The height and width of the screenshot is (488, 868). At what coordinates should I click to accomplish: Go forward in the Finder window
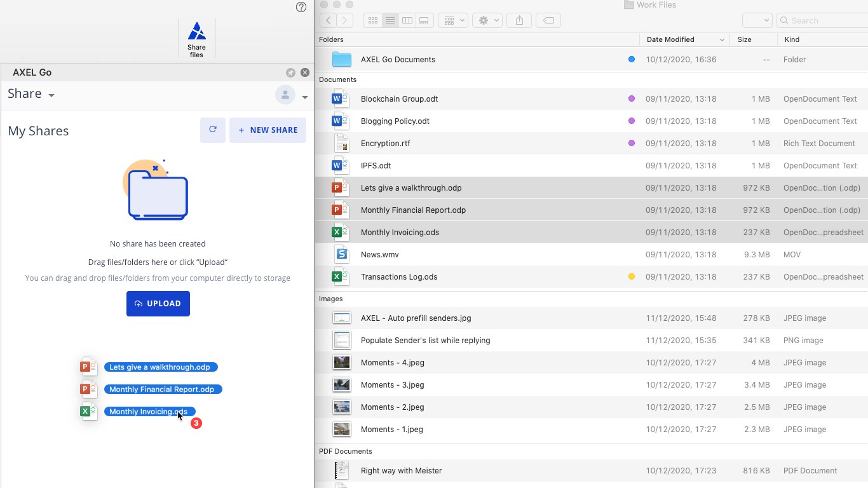pos(345,20)
